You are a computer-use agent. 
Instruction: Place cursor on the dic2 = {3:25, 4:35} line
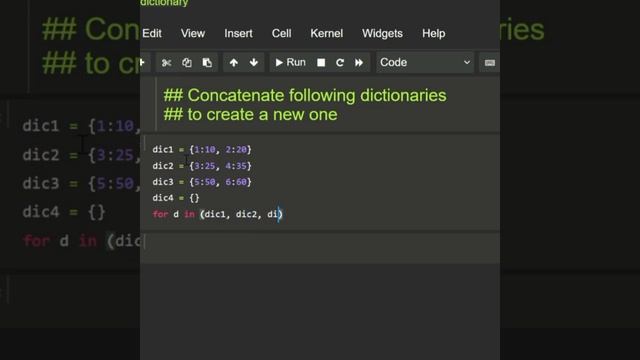tap(202, 166)
